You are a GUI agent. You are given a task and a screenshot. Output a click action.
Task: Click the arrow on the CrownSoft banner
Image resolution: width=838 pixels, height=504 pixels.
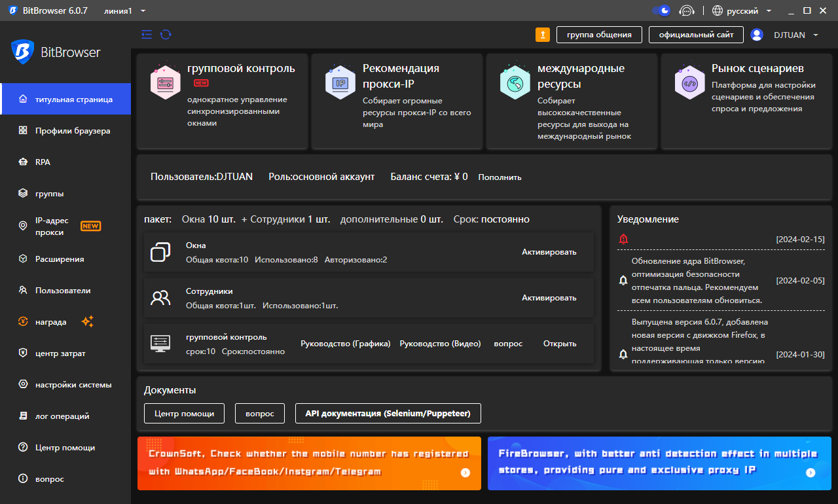point(465,472)
